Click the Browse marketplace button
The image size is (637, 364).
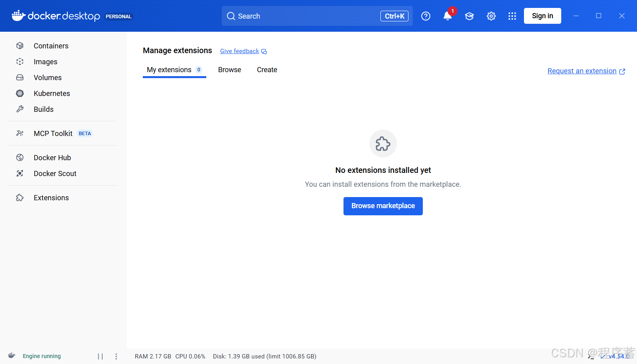pos(383,206)
